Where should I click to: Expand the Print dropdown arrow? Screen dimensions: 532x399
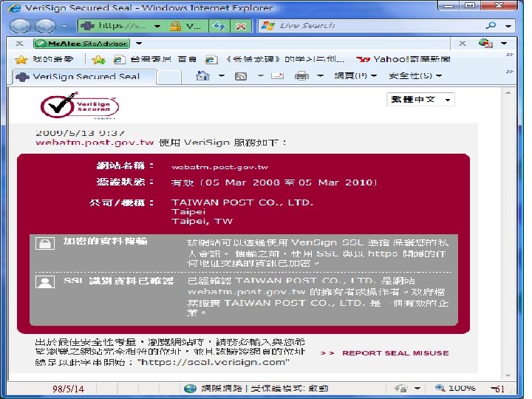pos(320,75)
